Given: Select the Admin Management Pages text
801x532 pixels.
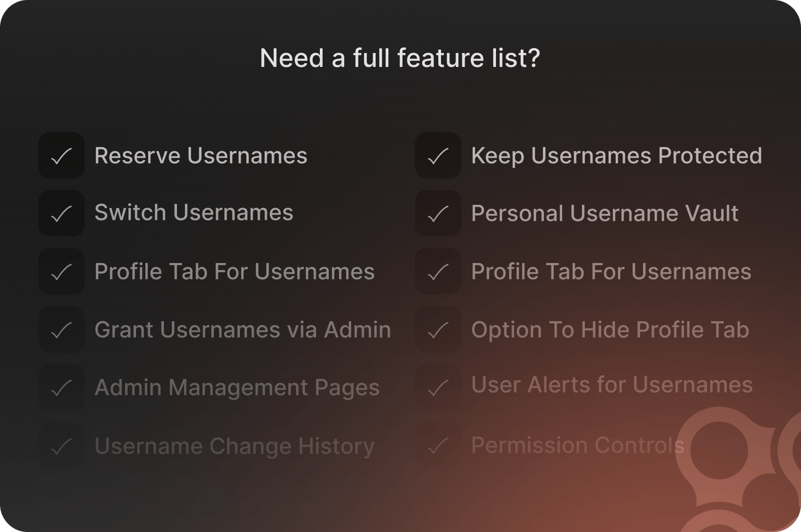Looking at the screenshot, I should click(237, 387).
